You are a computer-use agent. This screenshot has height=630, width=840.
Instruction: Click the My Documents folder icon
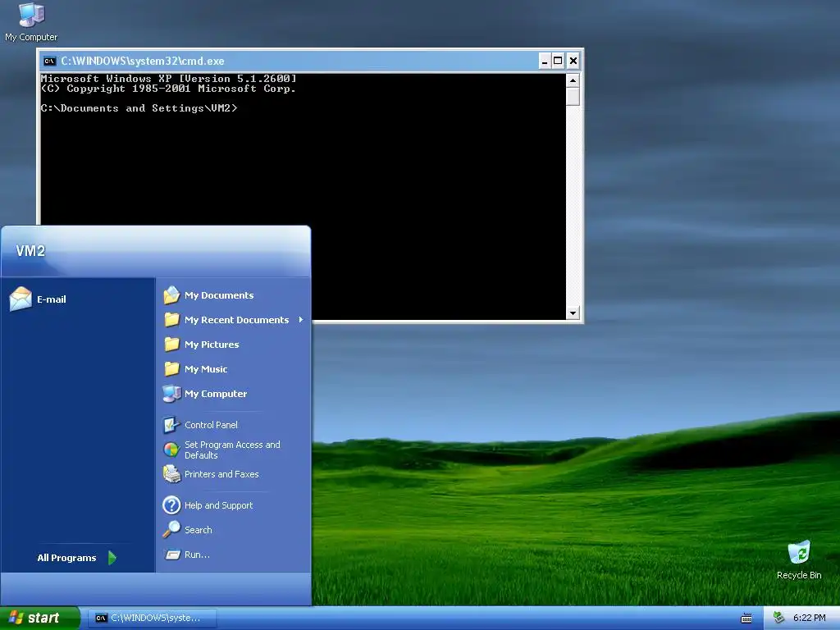pyautogui.click(x=171, y=295)
